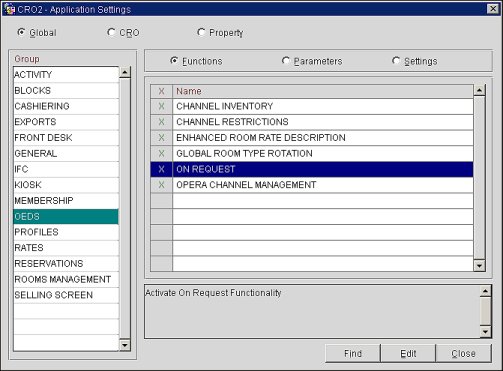The image size is (503, 371).
Task: Toggle the X cell for CHANNEL RESTRICTIONS
Action: (x=161, y=122)
